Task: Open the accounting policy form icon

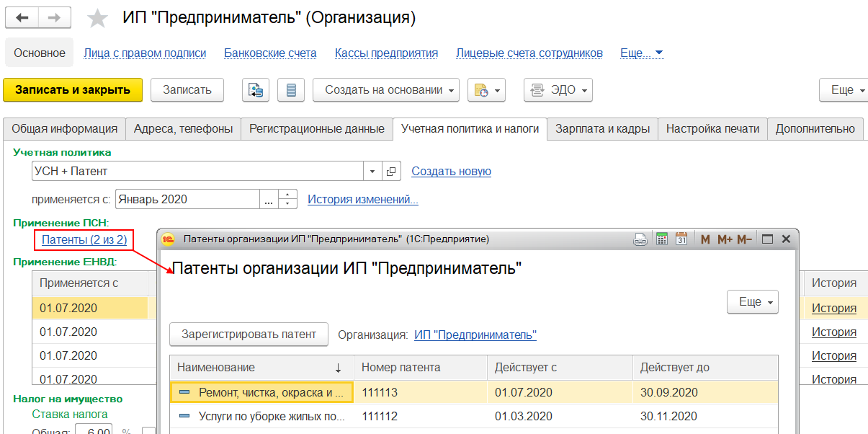Action: pos(391,172)
